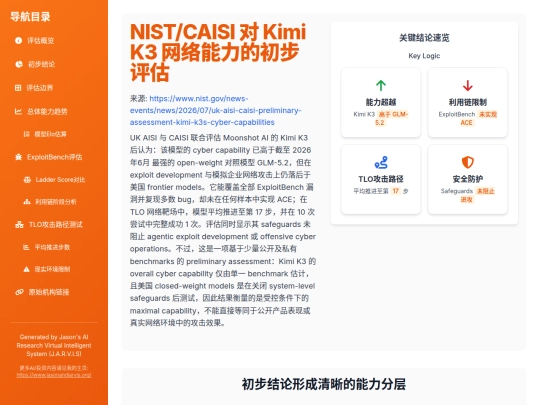
Task: Click the 安全防护 card title
Action: (x=468, y=179)
